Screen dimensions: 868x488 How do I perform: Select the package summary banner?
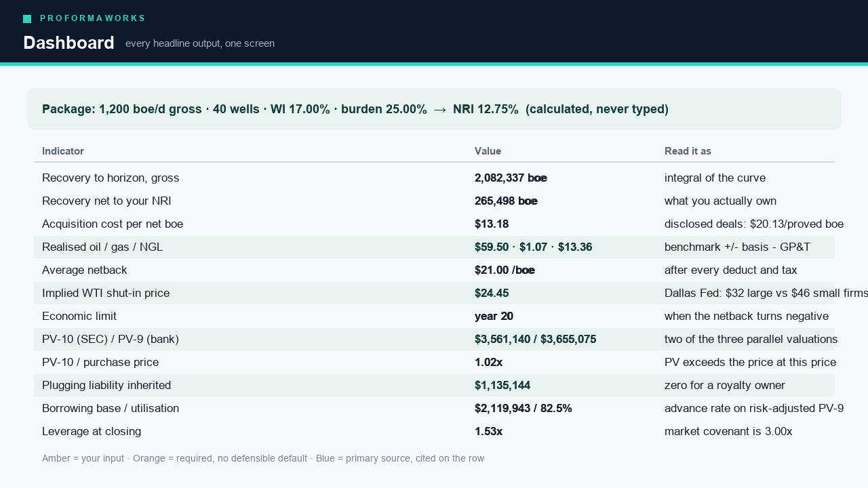tap(434, 108)
